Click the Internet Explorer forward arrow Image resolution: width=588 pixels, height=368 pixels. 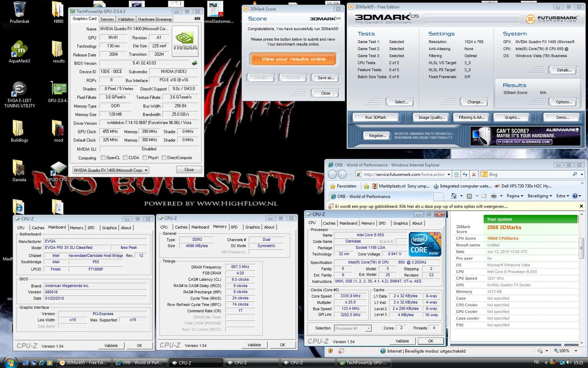pyautogui.click(x=342, y=174)
